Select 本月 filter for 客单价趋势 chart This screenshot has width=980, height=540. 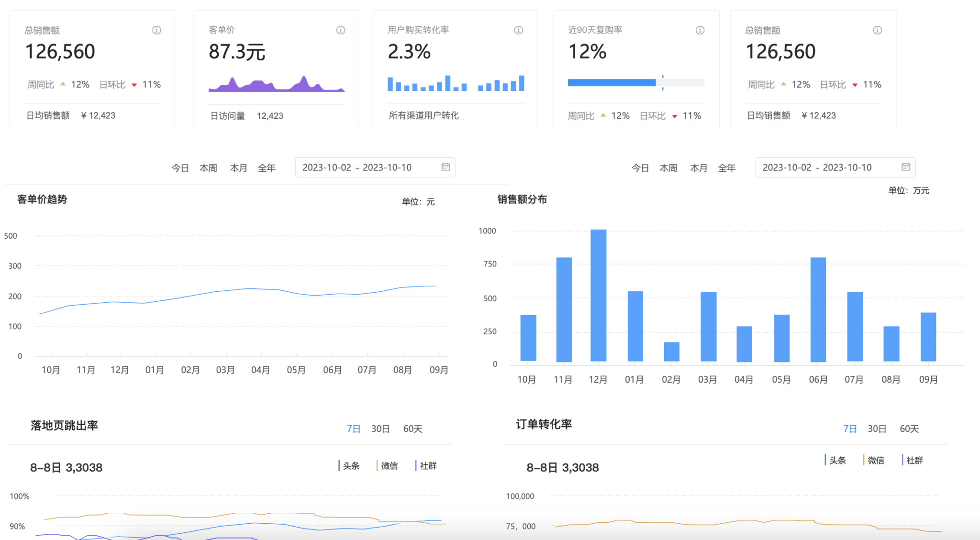238,168
